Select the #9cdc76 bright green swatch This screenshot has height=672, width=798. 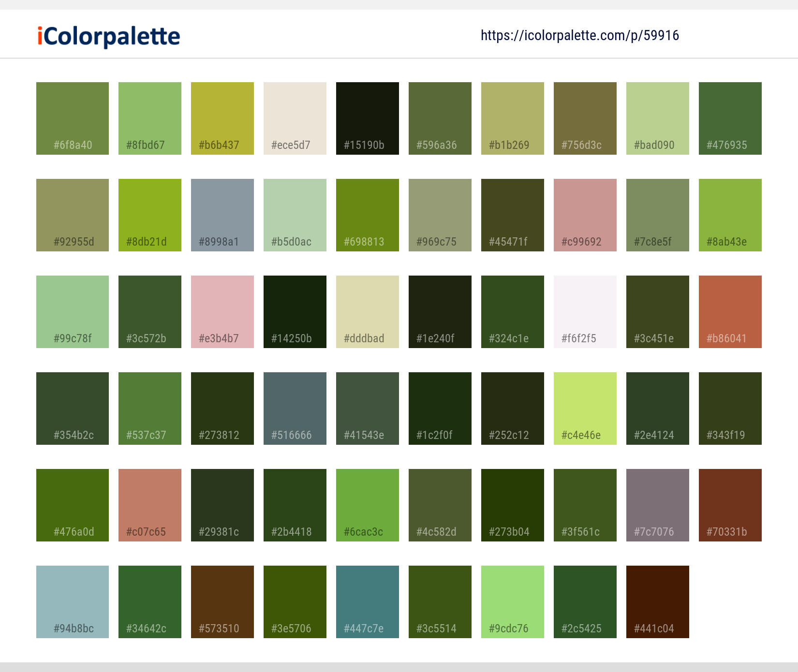coord(513,602)
